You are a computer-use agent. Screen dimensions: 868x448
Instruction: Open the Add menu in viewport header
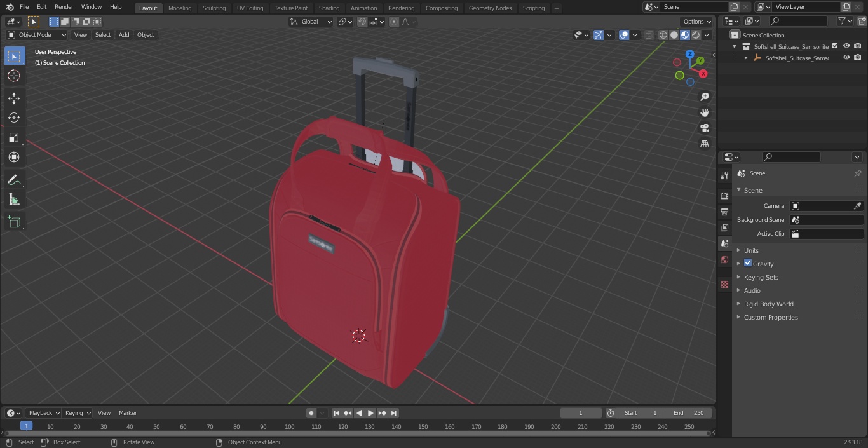[x=124, y=35]
